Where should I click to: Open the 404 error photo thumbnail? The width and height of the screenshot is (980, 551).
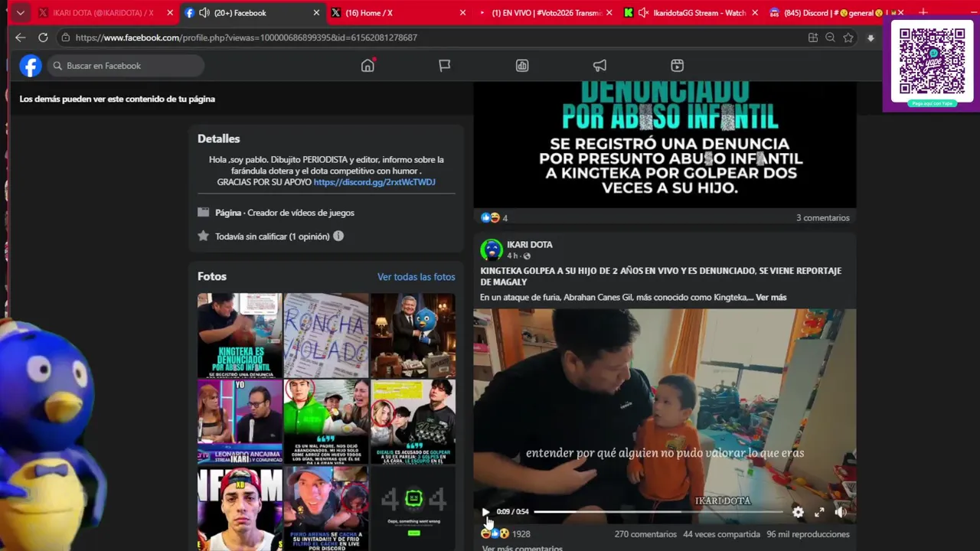[413, 508]
